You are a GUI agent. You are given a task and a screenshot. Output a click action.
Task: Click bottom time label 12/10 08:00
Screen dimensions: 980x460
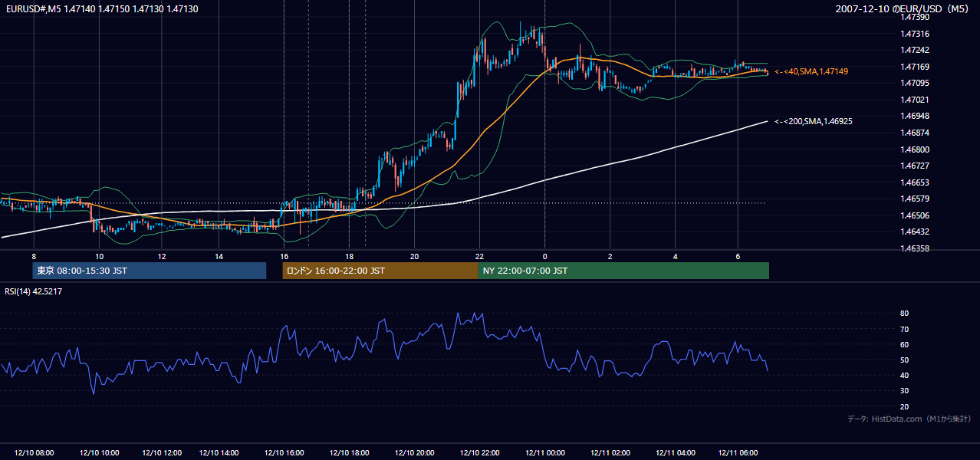(34, 453)
